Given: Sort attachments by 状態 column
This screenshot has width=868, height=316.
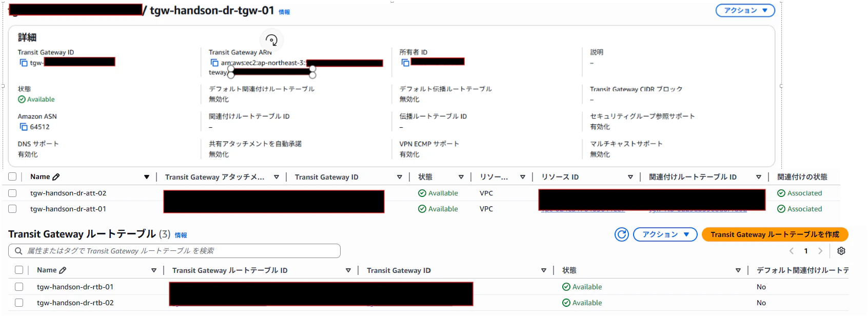Looking at the screenshot, I should [461, 177].
